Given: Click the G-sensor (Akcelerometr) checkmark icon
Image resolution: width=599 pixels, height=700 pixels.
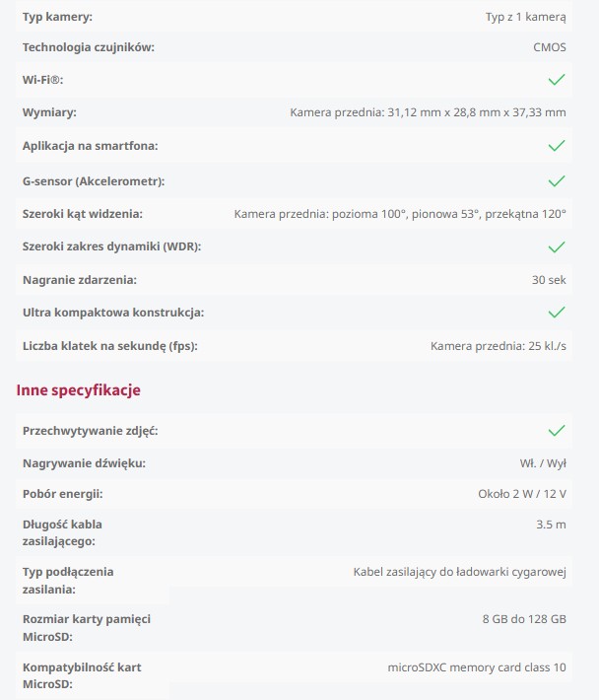Looking at the screenshot, I should (557, 180).
